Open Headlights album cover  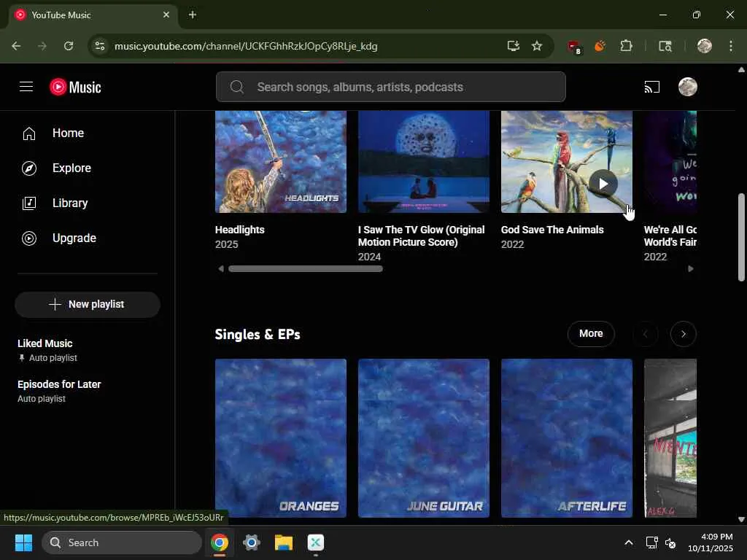point(281,162)
